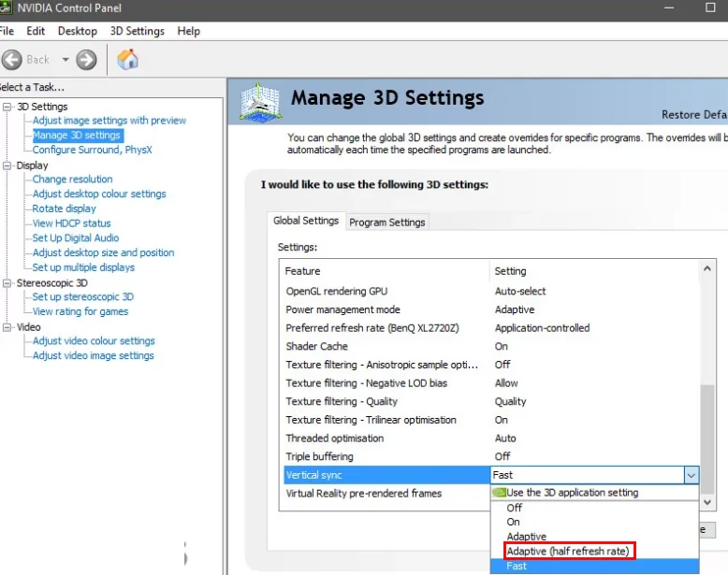Choose Fast in Vertical sync list
Image resolution: width=728 pixels, height=575 pixels.
[594, 567]
